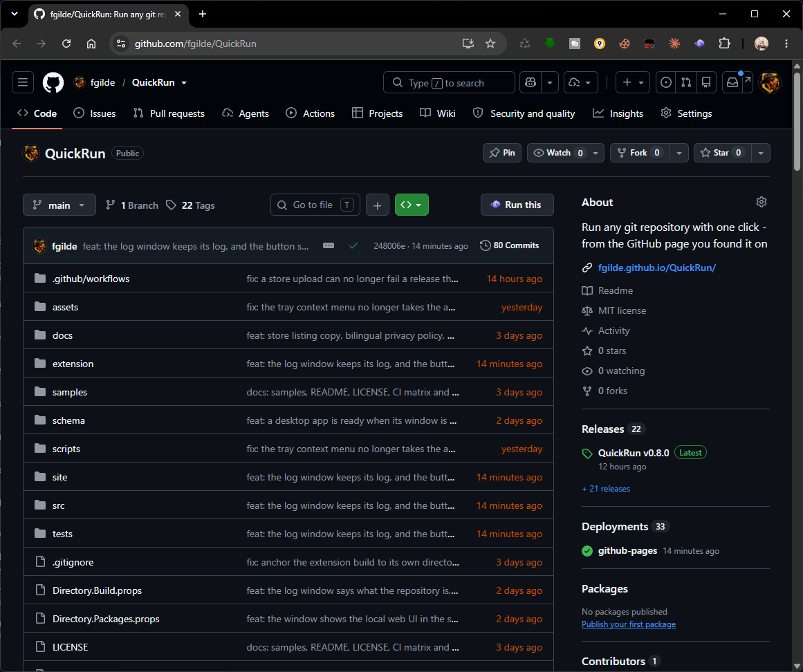The image size is (803, 672).
Task: Open the pull requests icon in header
Action: 686,82
